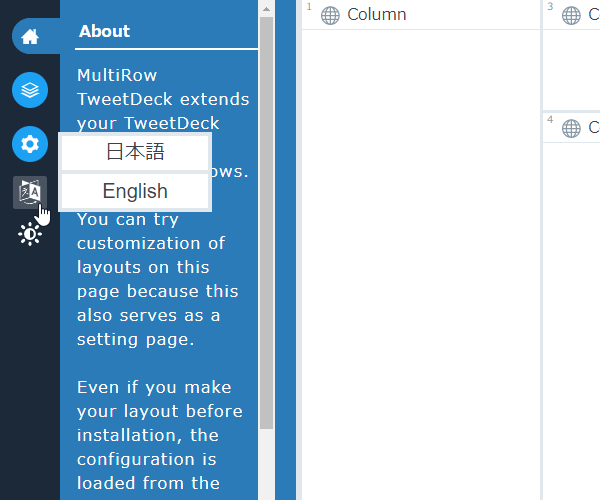Click the globe icon of column 4
The width and height of the screenshot is (600, 500).
571,129
